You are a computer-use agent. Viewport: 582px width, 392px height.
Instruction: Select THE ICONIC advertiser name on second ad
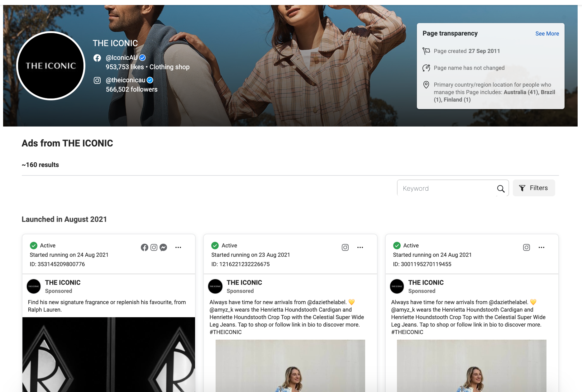tap(244, 283)
